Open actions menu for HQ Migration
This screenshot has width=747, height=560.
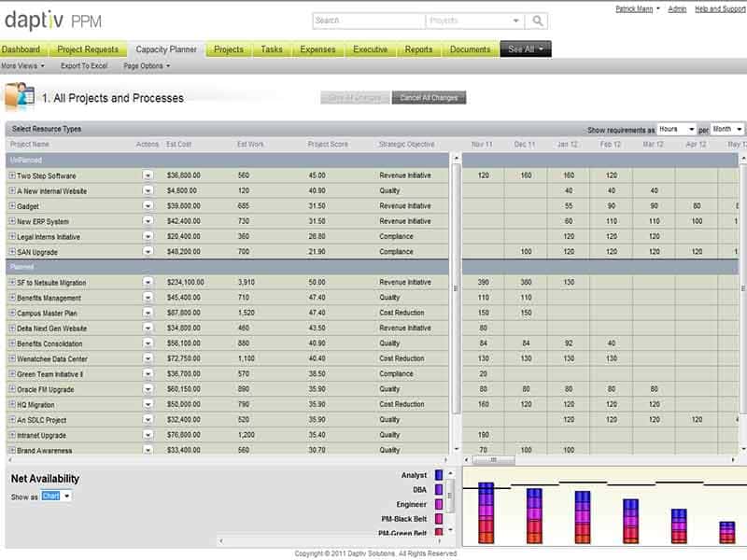pyautogui.click(x=148, y=405)
